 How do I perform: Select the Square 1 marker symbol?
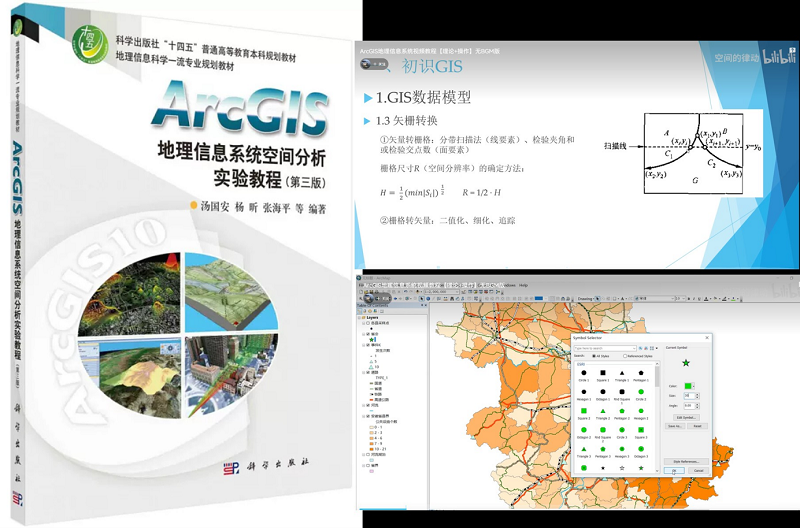click(x=603, y=373)
